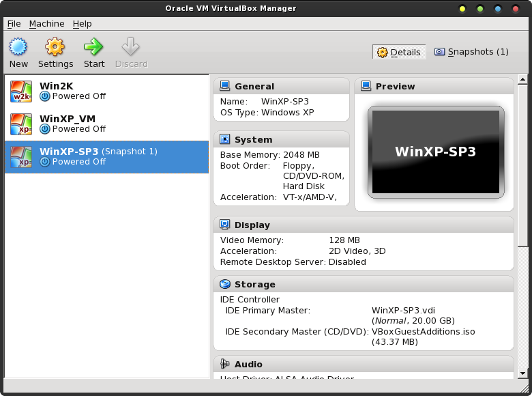
Task: Open the System section header link
Action: pos(254,139)
